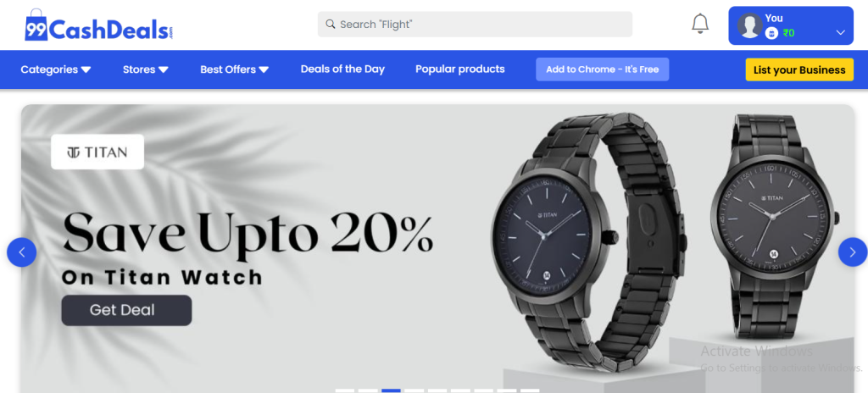Image resolution: width=868 pixels, height=393 pixels.
Task: Go to Popular products
Action: [460, 69]
